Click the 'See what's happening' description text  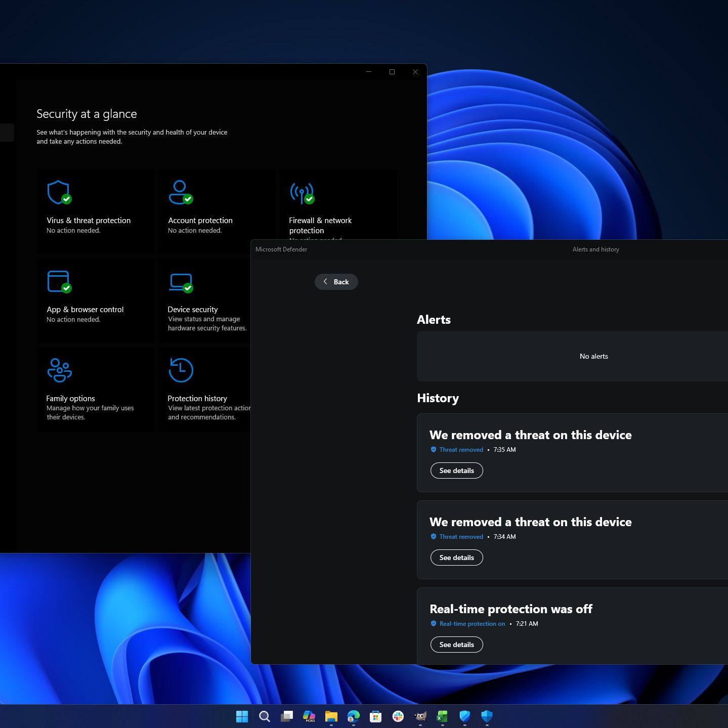pos(132,137)
